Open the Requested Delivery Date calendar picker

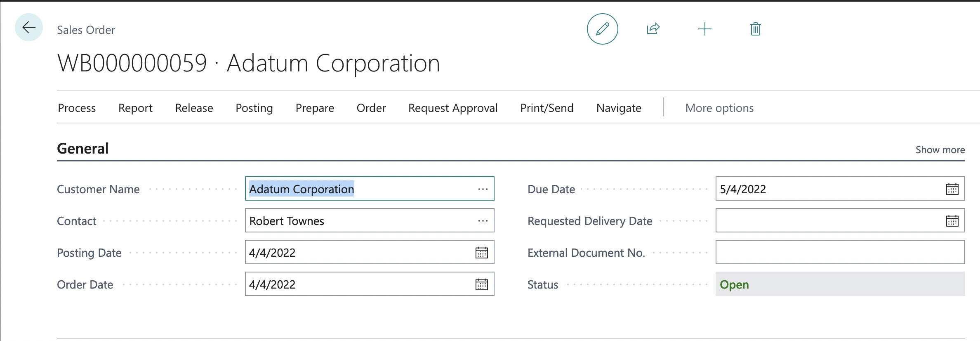point(952,221)
